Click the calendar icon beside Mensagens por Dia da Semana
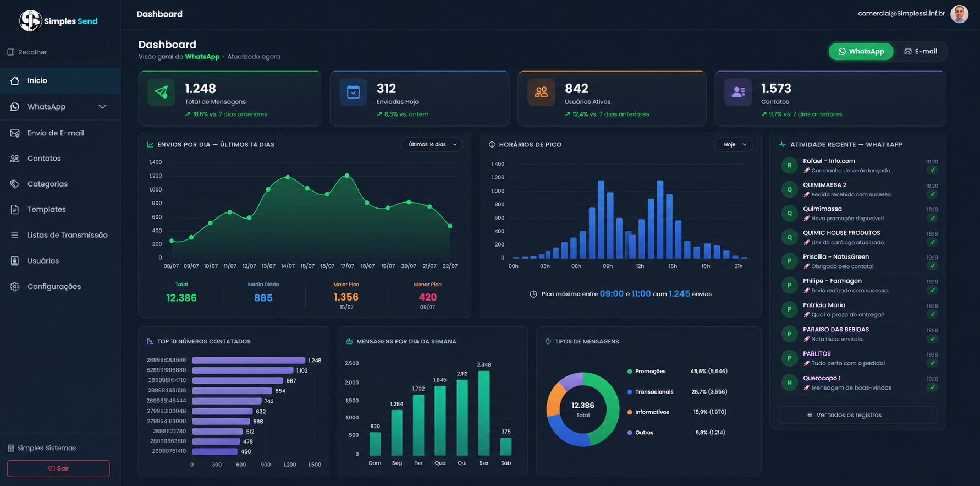Screen dimensions: 980x486 point(349,342)
